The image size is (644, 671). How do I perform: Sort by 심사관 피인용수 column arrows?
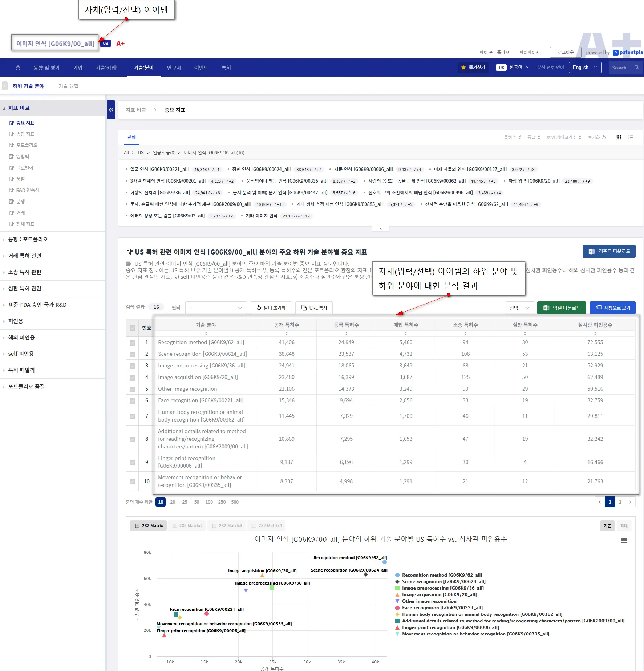click(x=595, y=333)
